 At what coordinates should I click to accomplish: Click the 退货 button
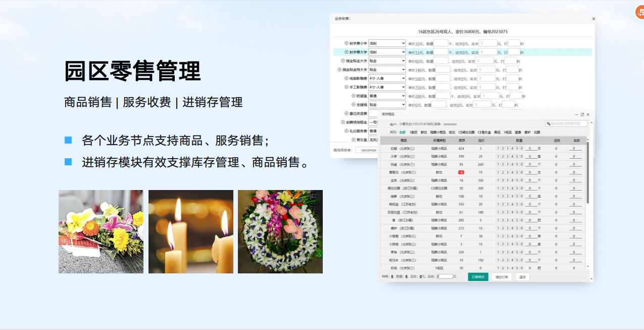522,277
